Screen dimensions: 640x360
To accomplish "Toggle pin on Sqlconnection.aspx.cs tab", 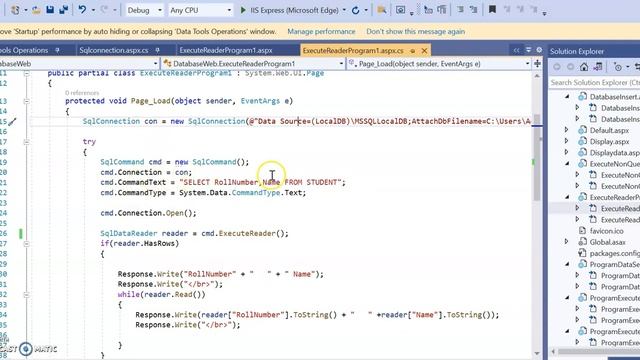I will click(157, 50).
